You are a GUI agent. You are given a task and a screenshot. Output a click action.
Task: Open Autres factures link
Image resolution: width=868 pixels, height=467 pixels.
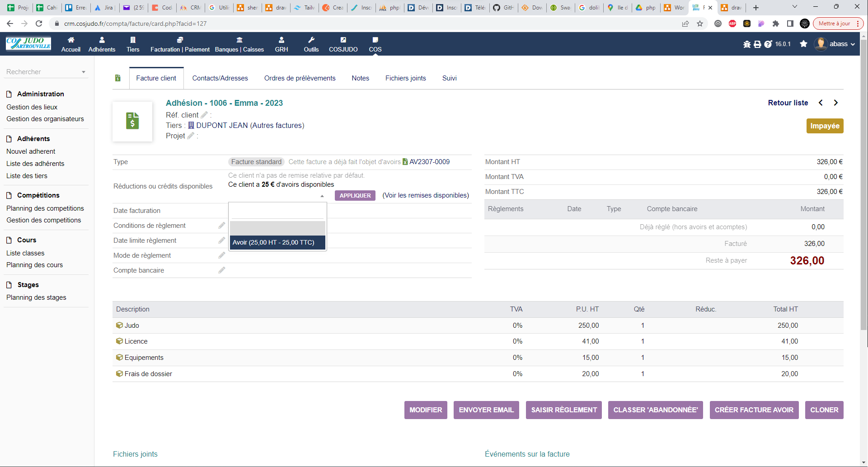[x=277, y=125]
